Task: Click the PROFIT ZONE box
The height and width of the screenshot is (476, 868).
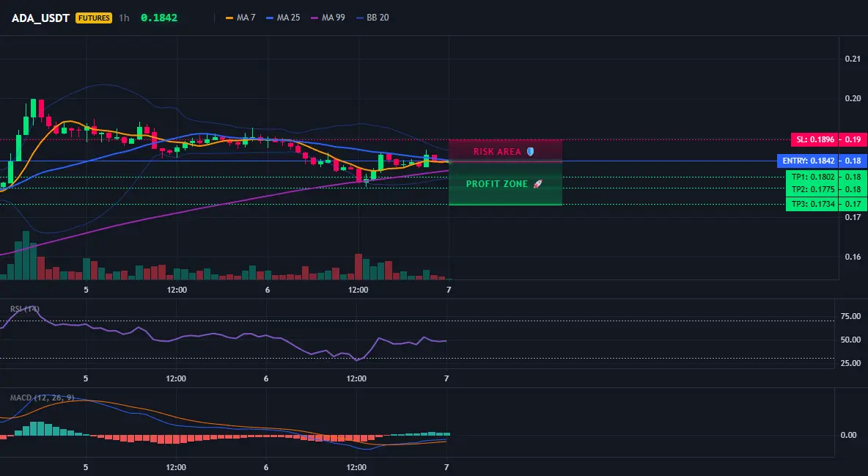Action: pyautogui.click(x=505, y=183)
